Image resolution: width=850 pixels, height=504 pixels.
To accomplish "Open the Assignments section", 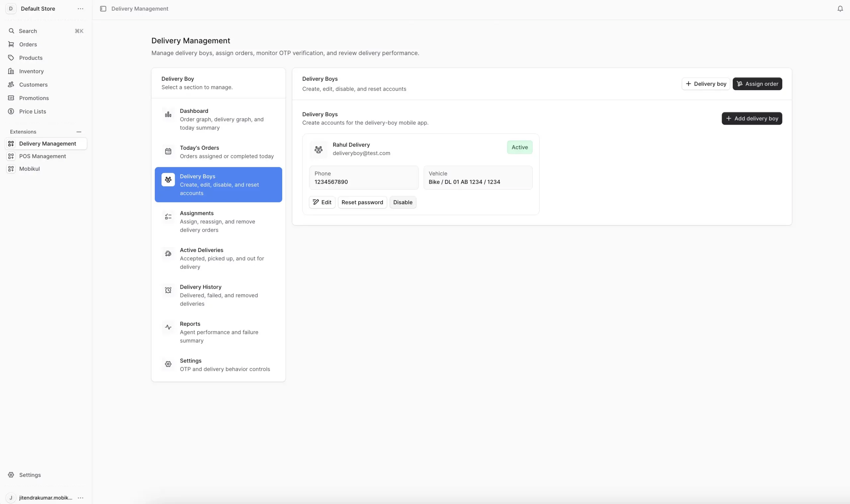I will (x=218, y=221).
